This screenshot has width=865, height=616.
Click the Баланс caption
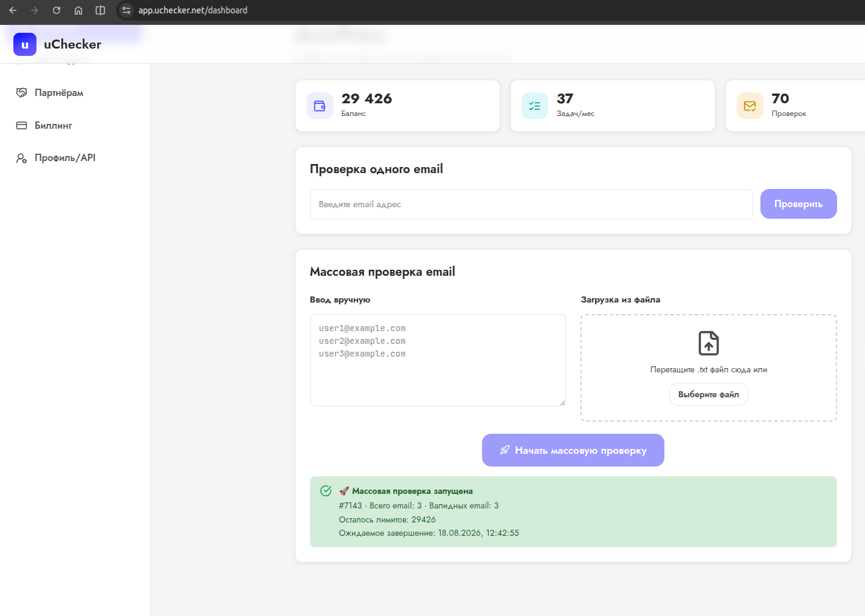pyautogui.click(x=354, y=114)
